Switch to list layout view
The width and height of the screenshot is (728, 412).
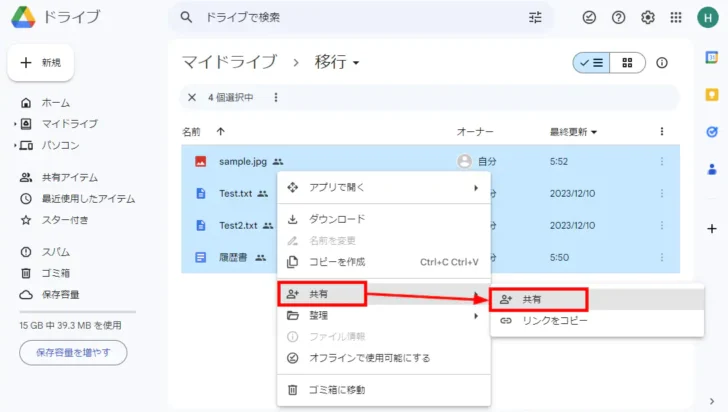pyautogui.click(x=591, y=63)
